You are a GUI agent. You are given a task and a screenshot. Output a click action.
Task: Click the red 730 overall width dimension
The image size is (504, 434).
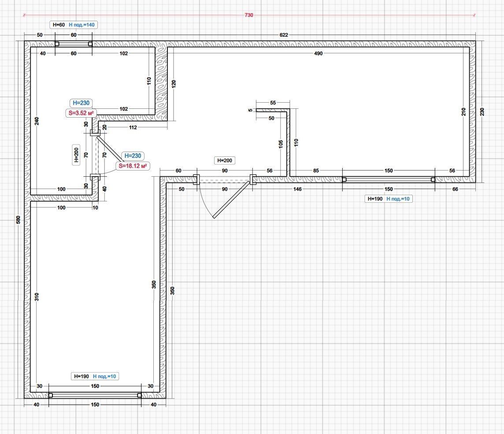[249, 15]
